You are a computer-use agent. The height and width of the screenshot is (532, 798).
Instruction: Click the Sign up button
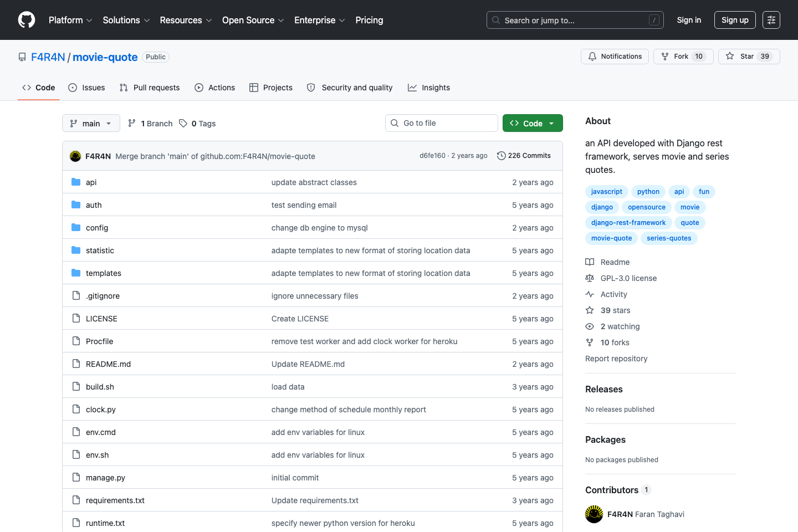(734, 20)
